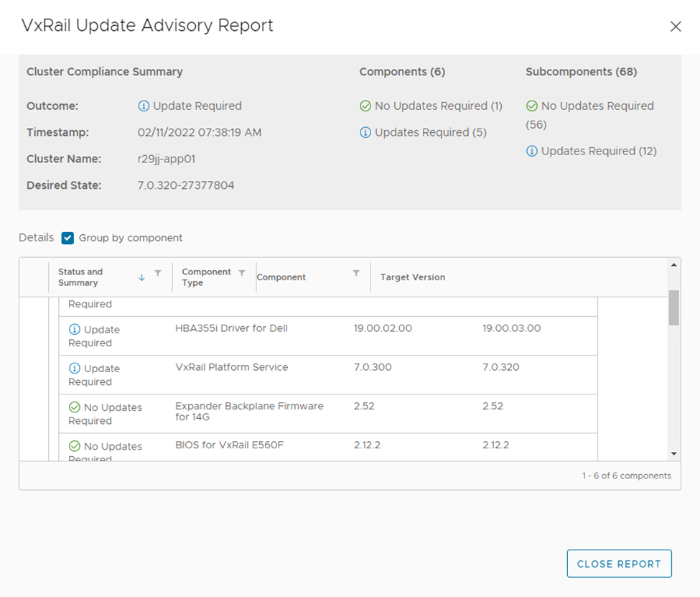Click the scroll up arrow of the table
This screenshot has width=700, height=597.
tap(673, 265)
